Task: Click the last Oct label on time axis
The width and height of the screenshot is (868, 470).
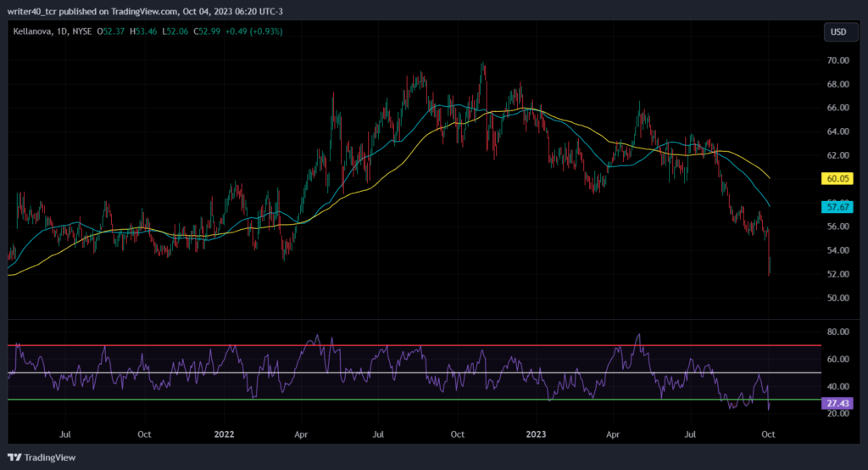Action: coord(768,434)
